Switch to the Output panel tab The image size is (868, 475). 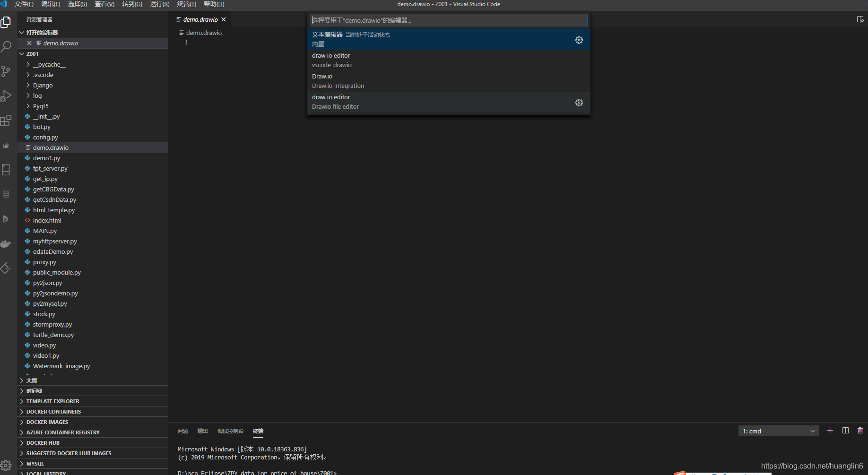point(203,431)
